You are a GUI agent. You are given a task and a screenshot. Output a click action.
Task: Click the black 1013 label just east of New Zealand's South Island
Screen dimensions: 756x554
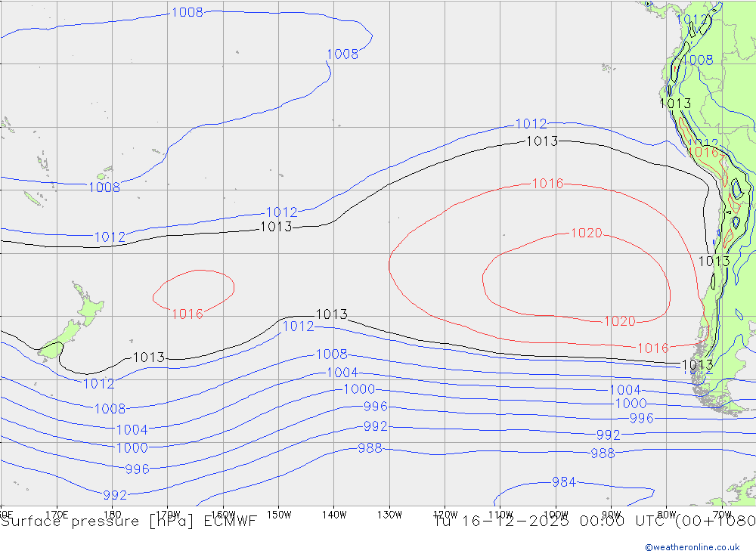pos(148,357)
